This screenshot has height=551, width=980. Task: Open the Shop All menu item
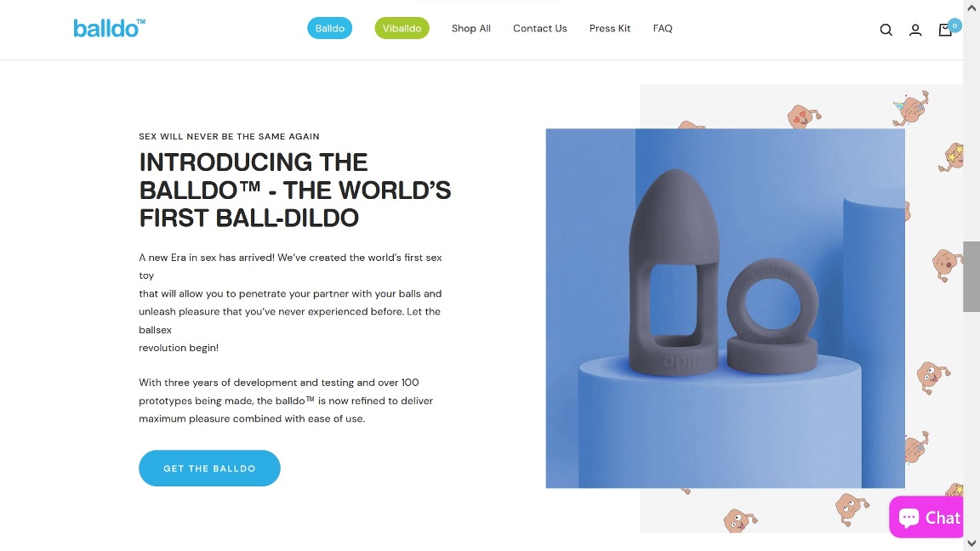point(470,28)
